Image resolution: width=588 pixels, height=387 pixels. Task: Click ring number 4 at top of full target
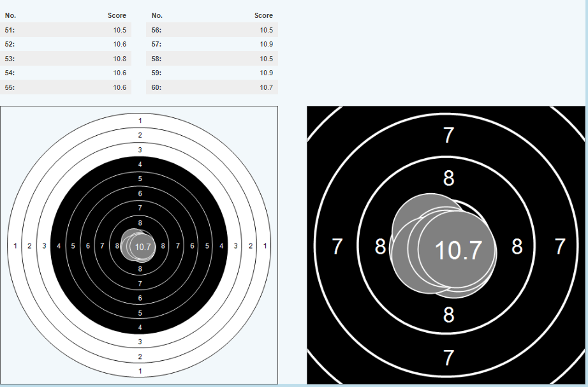pos(140,164)
